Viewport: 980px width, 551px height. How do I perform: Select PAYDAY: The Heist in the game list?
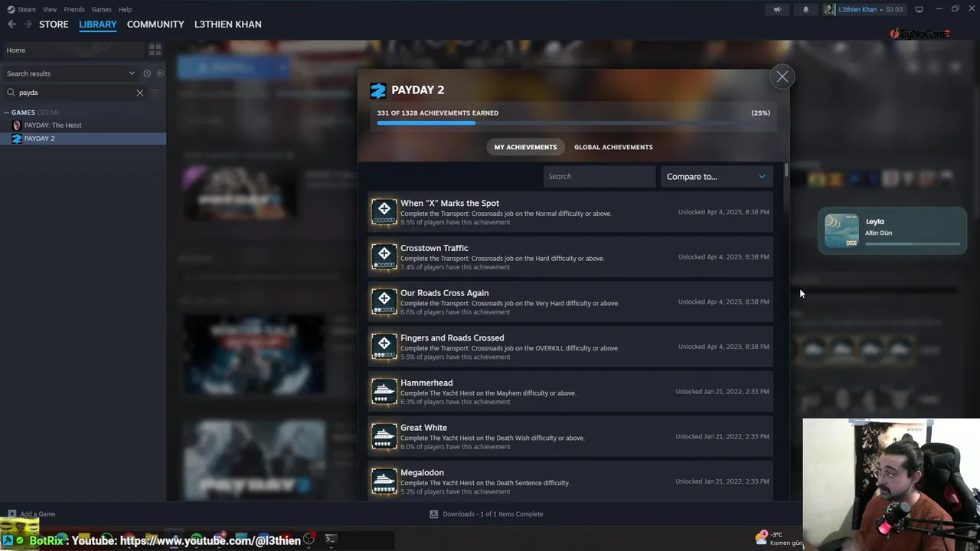pos(83,125)
